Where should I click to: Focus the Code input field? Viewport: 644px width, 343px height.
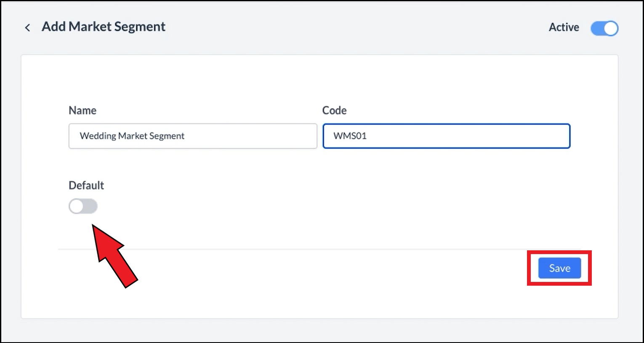click(x=446, y=136)
